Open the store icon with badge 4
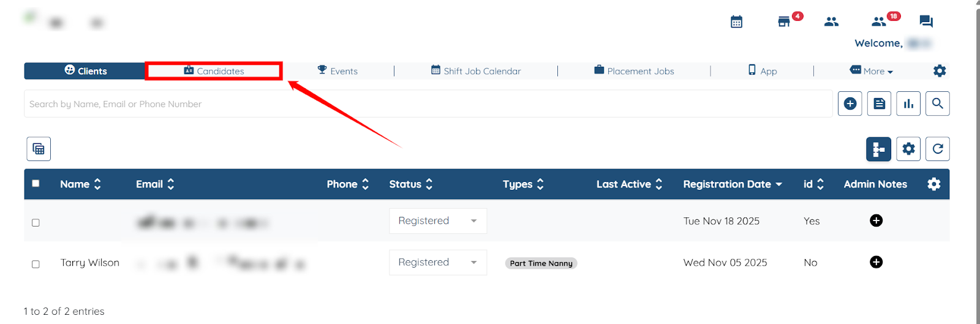Screen dimensions: 980x324 (784, 22)
